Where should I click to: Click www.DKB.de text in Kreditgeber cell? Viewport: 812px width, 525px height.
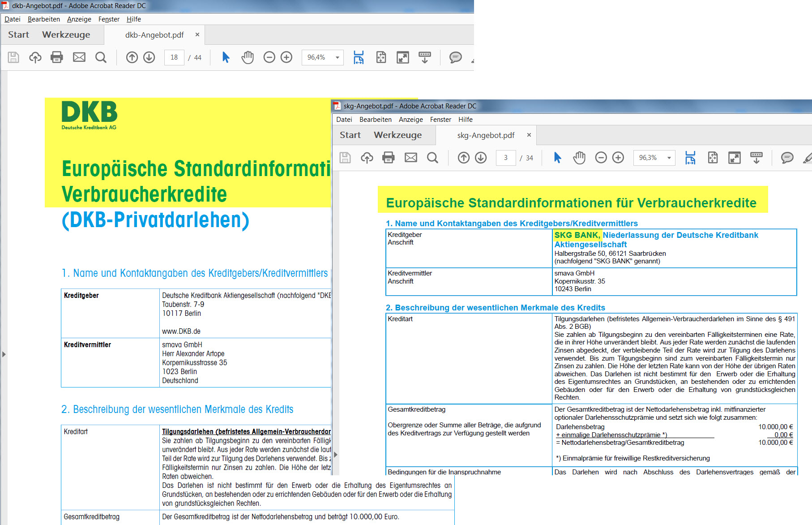(x=181, y=331)
